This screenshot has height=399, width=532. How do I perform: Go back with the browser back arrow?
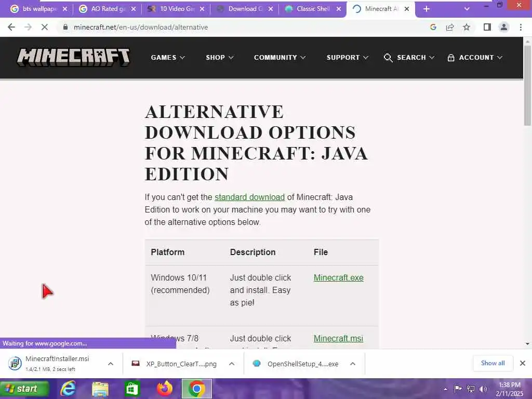click(x=11, y=27)
